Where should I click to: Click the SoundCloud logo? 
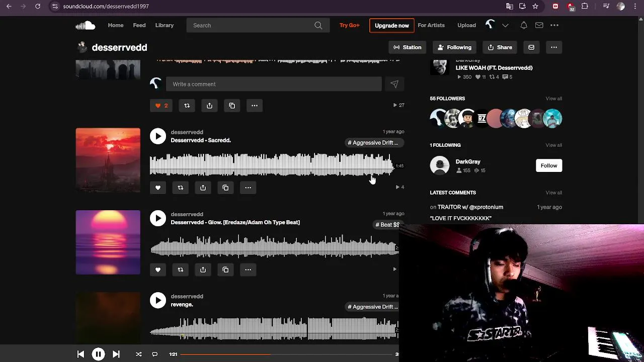pos(85,25)
